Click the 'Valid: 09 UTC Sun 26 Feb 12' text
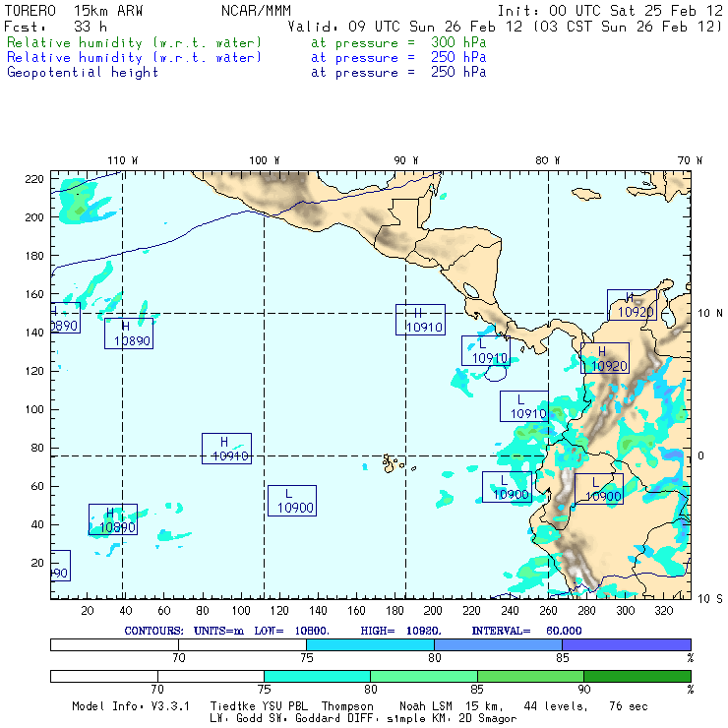Image resolution: width=728 pixels, height=728 pixels. [405, 27]
